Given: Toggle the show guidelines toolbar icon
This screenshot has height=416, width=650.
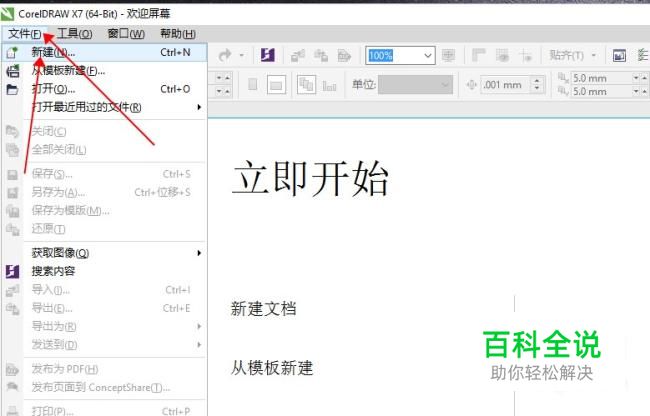Looking at the screenshot, I should click(x=526, y=55).
